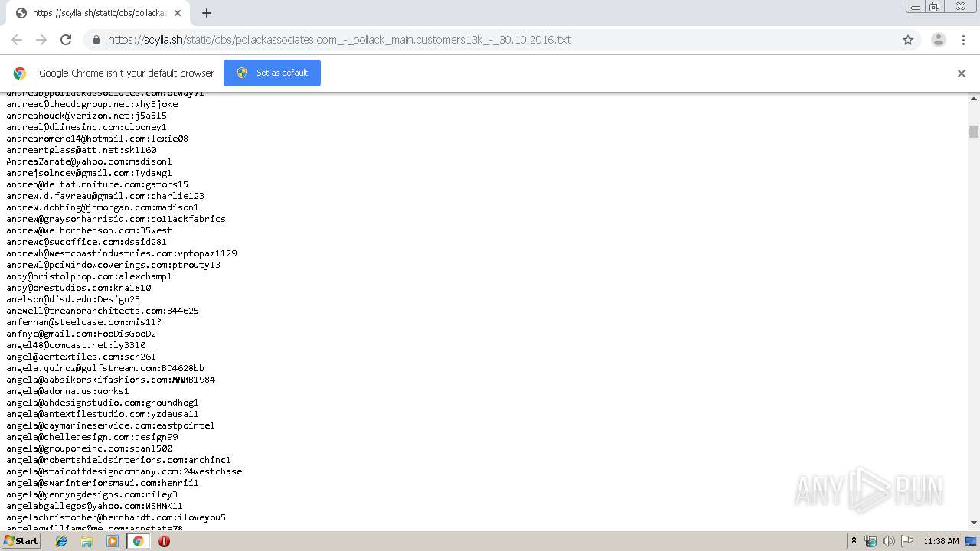This screenshot has height=551, width=980.
Task: Dismiss the default browser infobar
Action: 962,73
